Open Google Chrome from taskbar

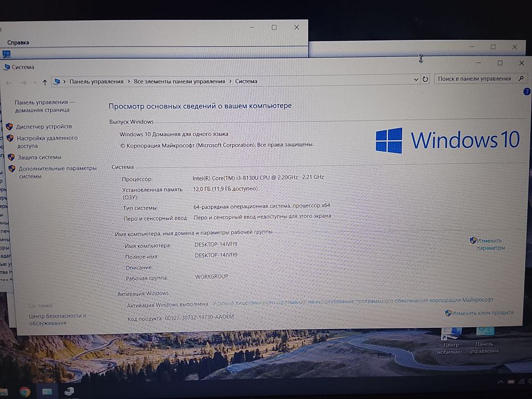tap(25, 392)
